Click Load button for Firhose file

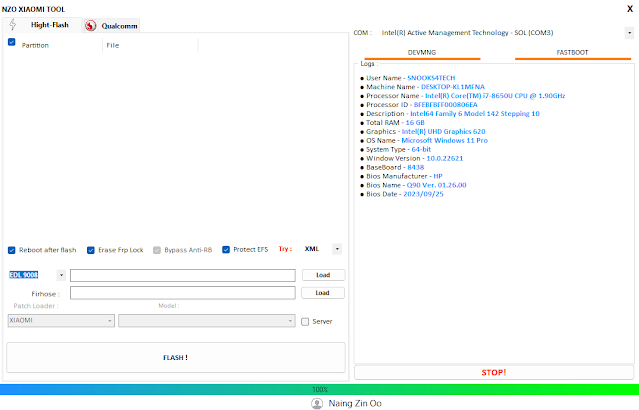(322, 293)
